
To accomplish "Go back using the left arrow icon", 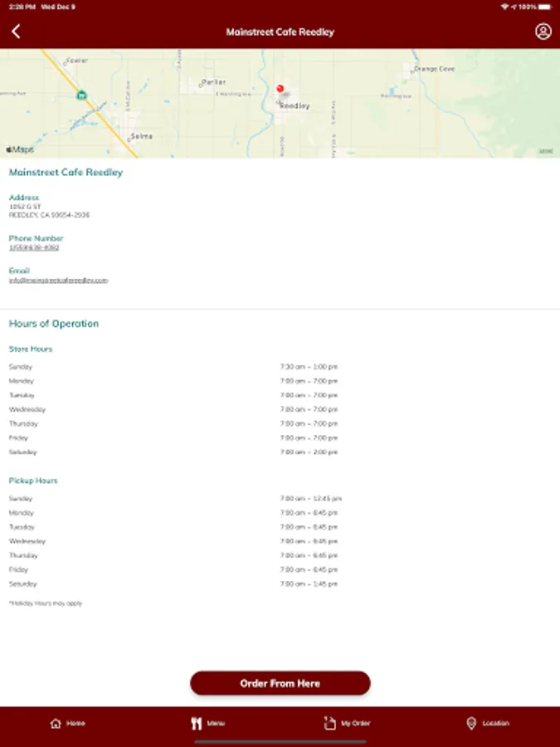I will [16, 32].
